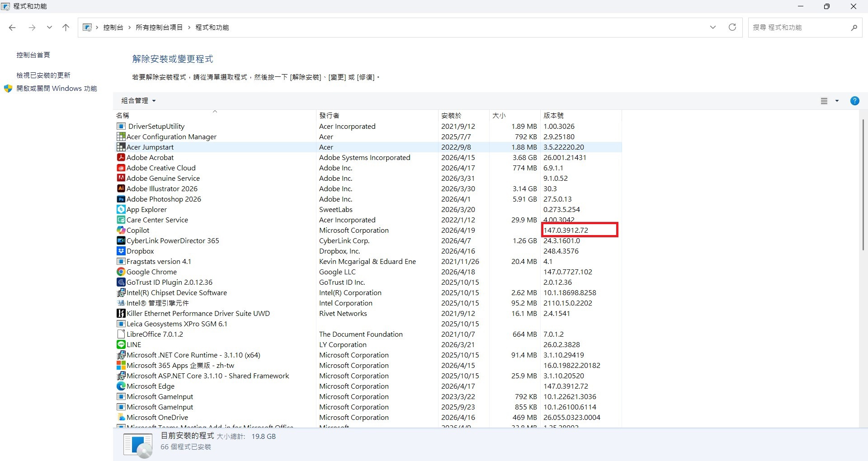
Task: Open the recent locations dropdown arrow
Action: pyautogui.click(x=49, y=28)
